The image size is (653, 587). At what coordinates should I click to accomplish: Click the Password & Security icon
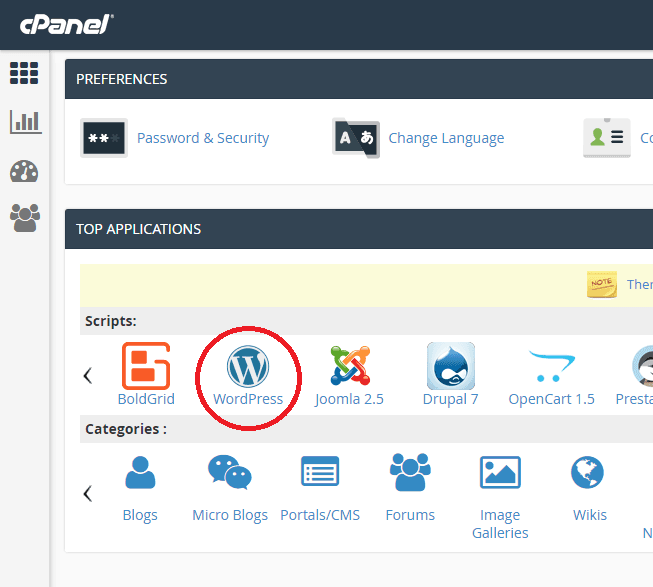(104, 138)
